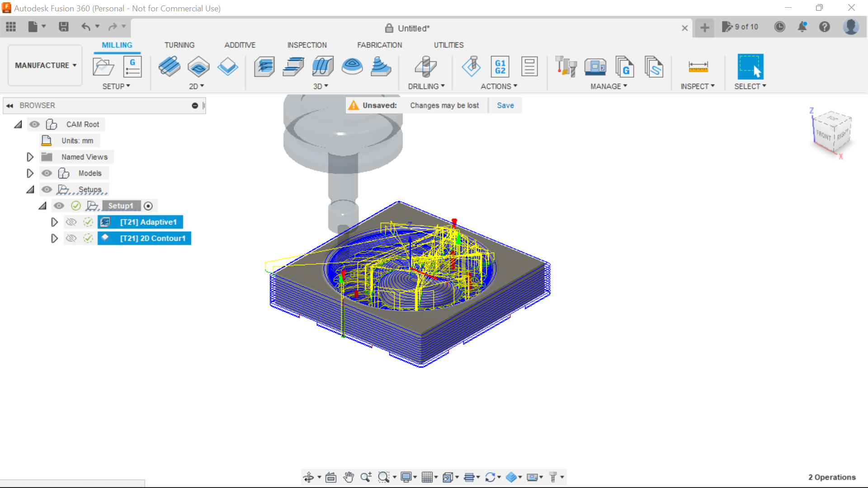Image resolution: width=868 pixels, height=488 pixels.
Task: Select the Parallel toolpath tool
Action: 323,67
